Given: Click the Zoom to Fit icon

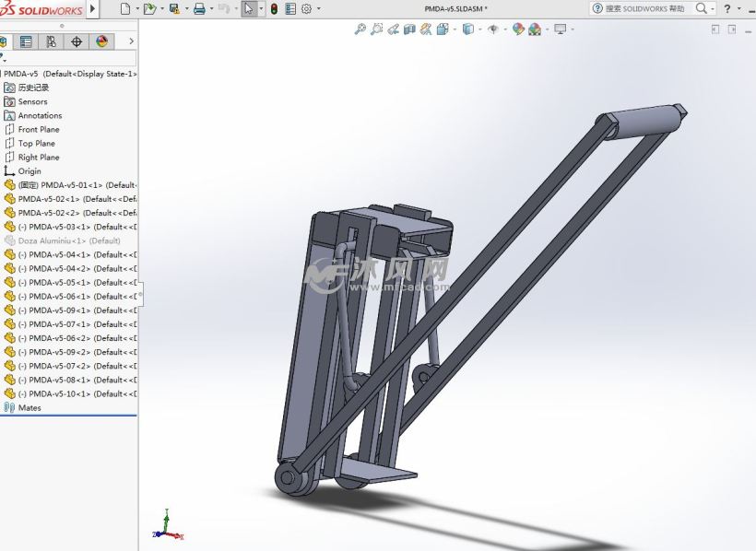Looking at the screenshot, I should point(360,29).
